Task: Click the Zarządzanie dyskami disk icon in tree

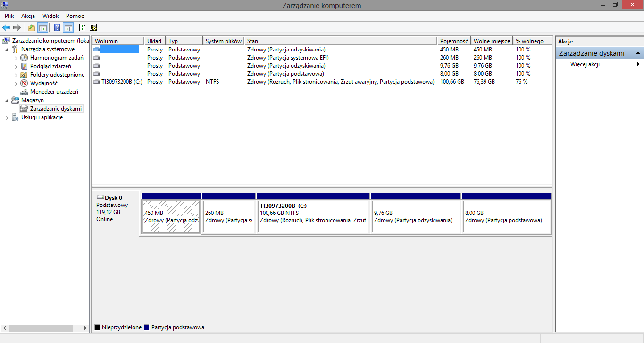Action: tap(24, 109)
